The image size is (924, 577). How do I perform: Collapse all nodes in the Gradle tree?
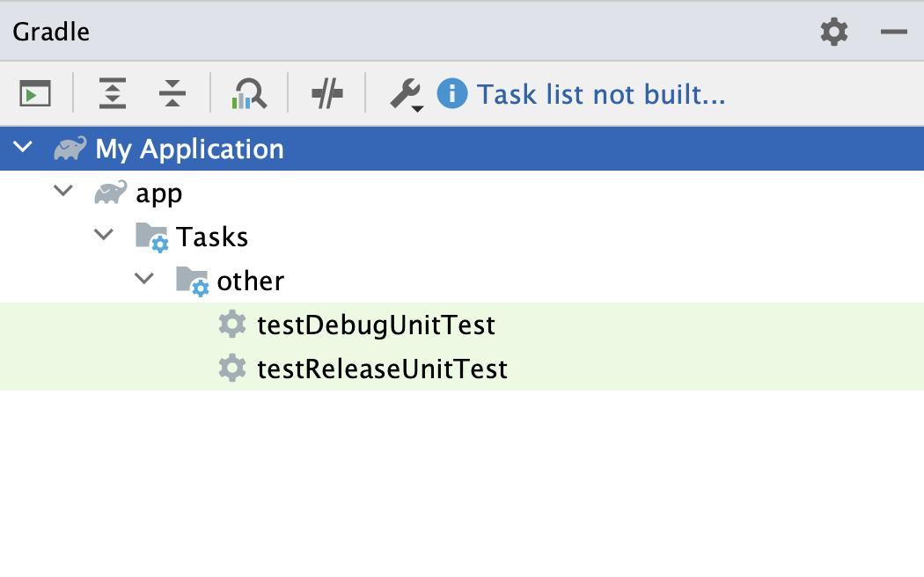pos(172,93)
